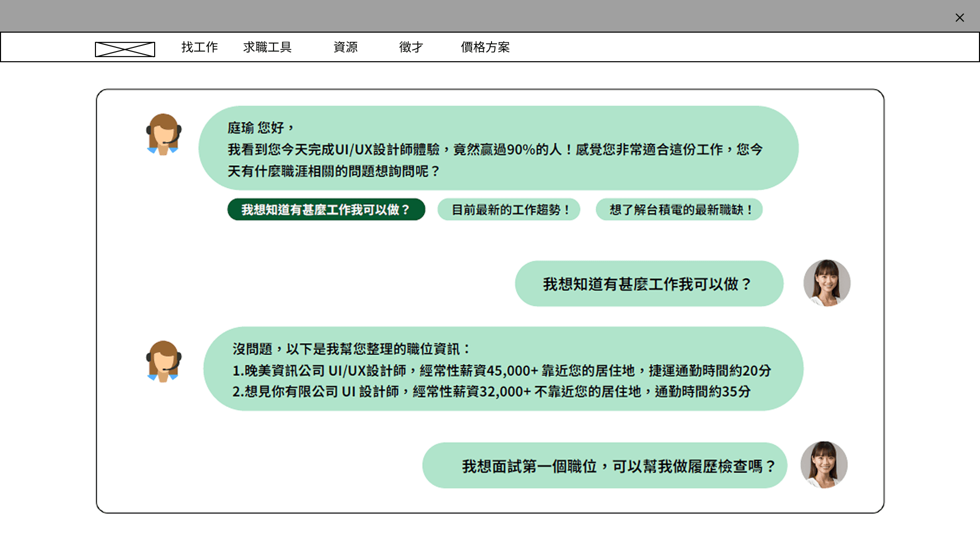Open the 找工作 menu item
980x551 pixels.
[x=200, y=47]
